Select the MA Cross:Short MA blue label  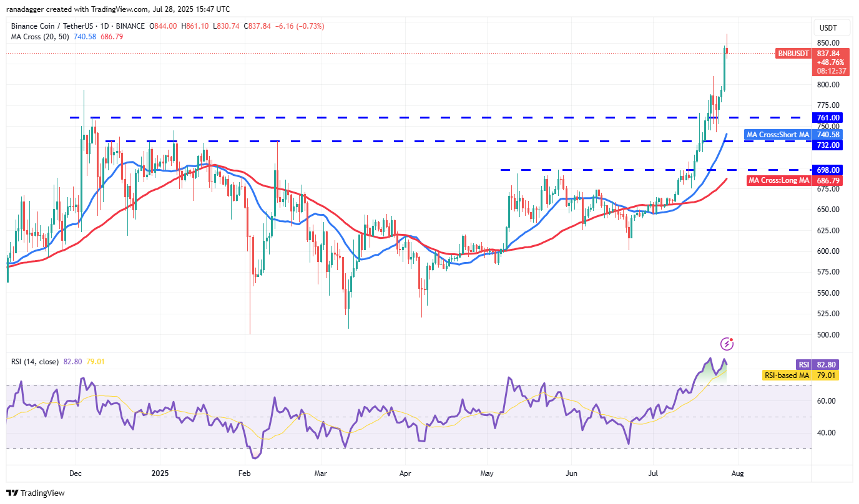pyautogui.click(x=778, y=135)
